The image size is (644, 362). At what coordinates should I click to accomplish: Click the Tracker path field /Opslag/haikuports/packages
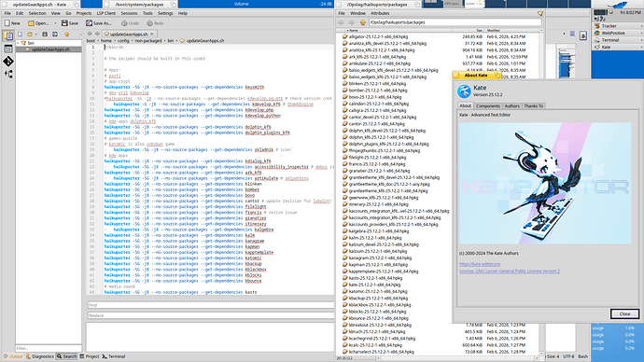click(x=455, y=22)
